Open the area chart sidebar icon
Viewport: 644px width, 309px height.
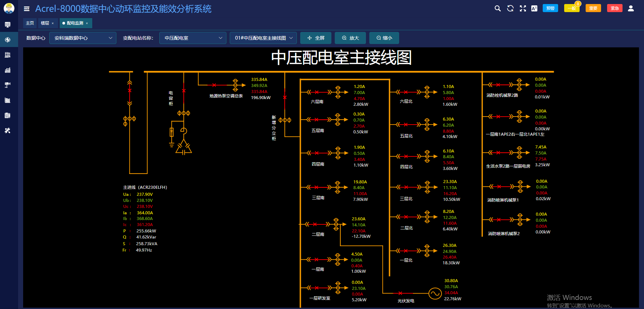tap(7, 100)
